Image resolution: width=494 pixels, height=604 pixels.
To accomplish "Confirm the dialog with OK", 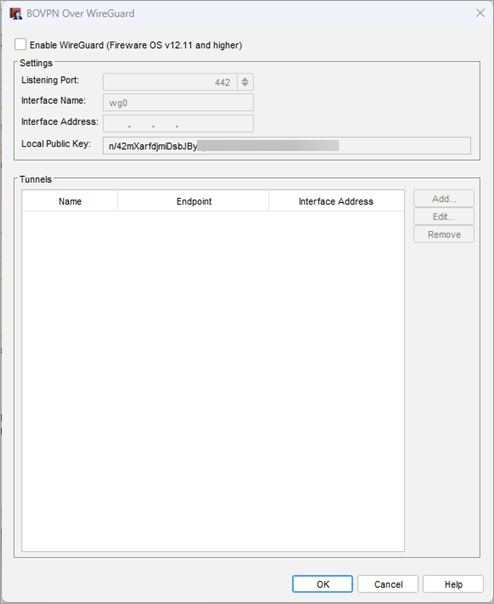I will [x=323, y=584].
